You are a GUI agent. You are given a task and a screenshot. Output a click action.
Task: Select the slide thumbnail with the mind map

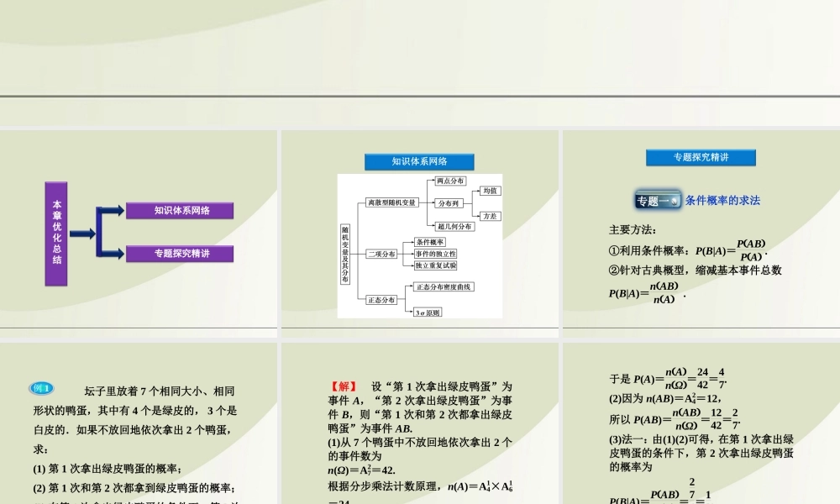point(419,234)
